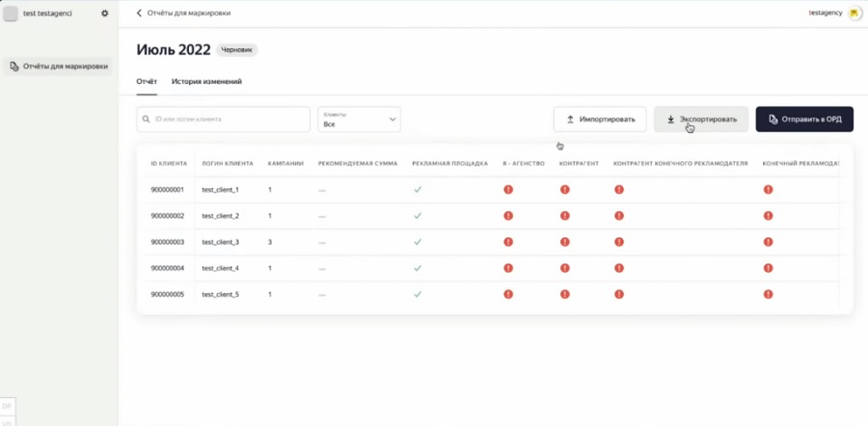Screen dimensions: 868x426
Task: Click the Рекомендуемая сумма column header
Action: coord(357,164)
